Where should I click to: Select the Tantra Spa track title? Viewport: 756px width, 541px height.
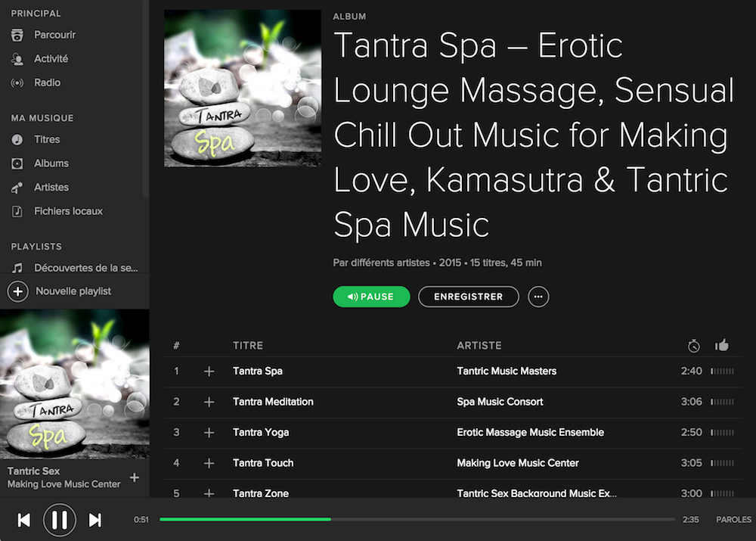click(x=258, y=371)
